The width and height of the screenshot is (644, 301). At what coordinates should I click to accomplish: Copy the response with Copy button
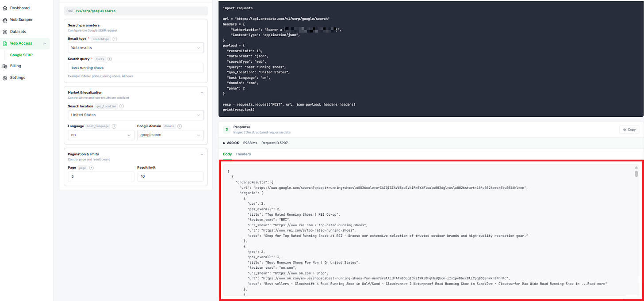click(x=629, y=130)
